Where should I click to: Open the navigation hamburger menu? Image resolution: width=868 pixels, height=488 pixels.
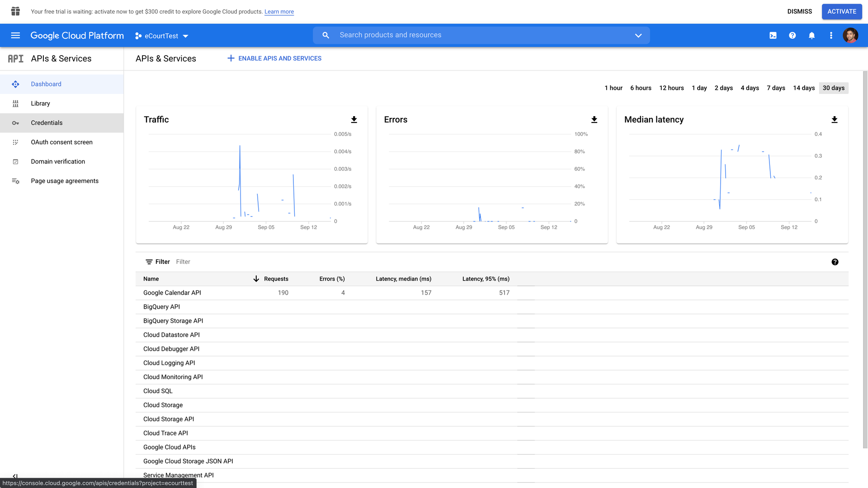tap(15, 35)
